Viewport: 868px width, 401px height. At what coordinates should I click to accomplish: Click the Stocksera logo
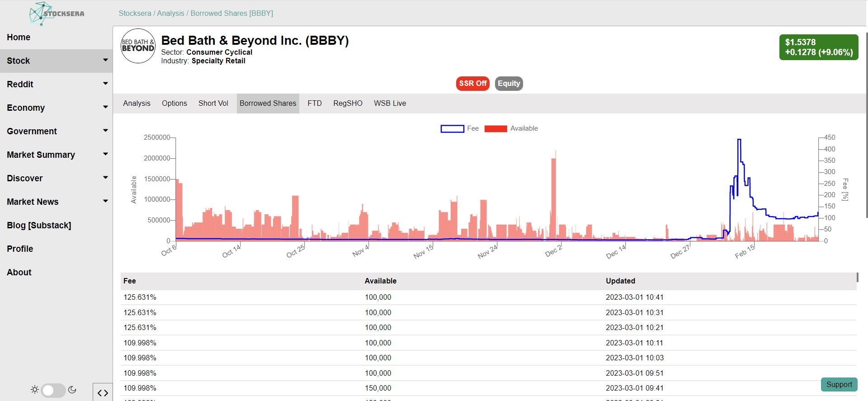point(57,14)
